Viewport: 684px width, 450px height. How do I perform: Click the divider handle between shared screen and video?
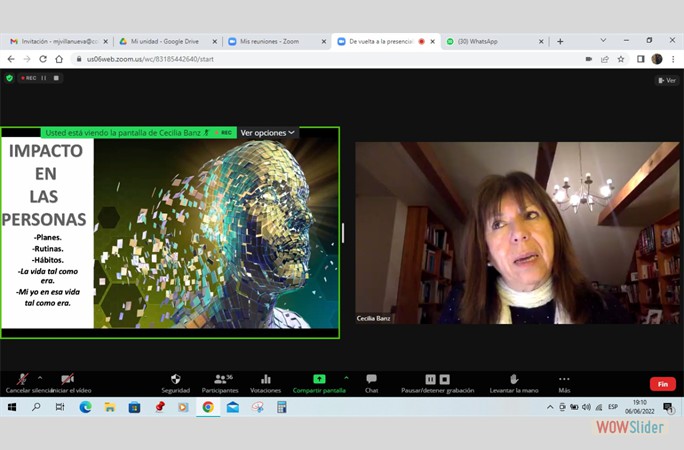pyautogui.click(x=343, y=233)
